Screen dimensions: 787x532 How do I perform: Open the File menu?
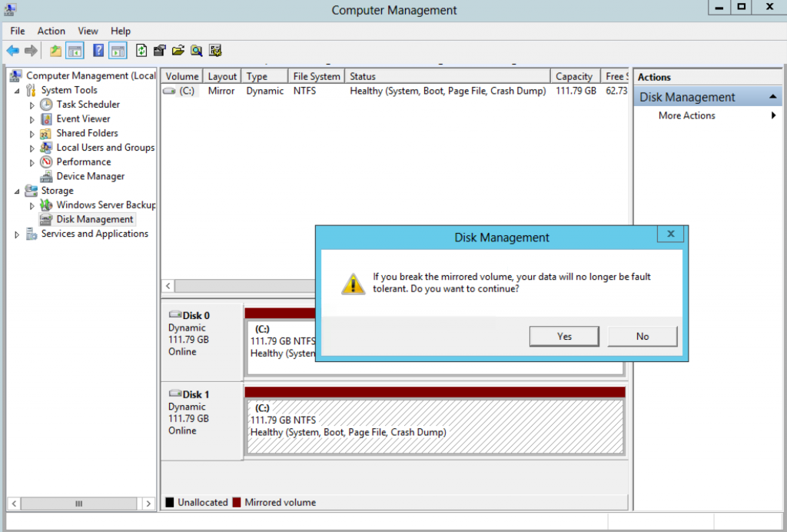point(18,31)
